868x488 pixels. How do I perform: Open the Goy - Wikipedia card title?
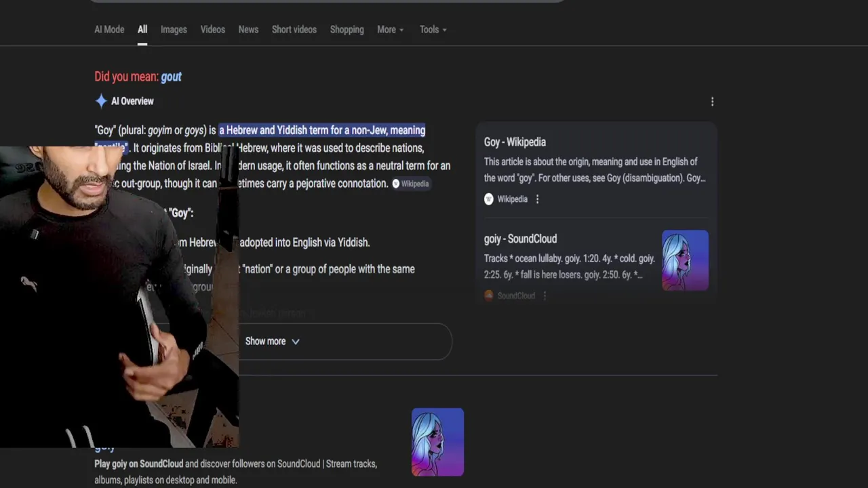point(515,142)
